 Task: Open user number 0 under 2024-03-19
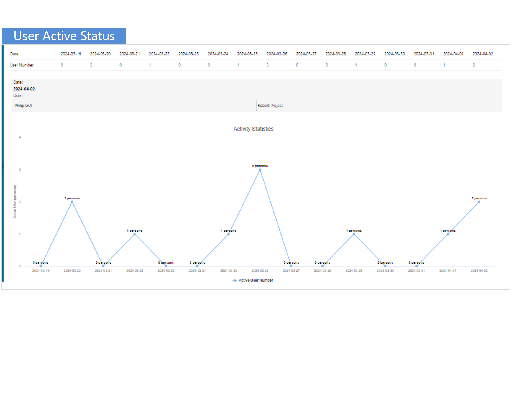(62, 65)
